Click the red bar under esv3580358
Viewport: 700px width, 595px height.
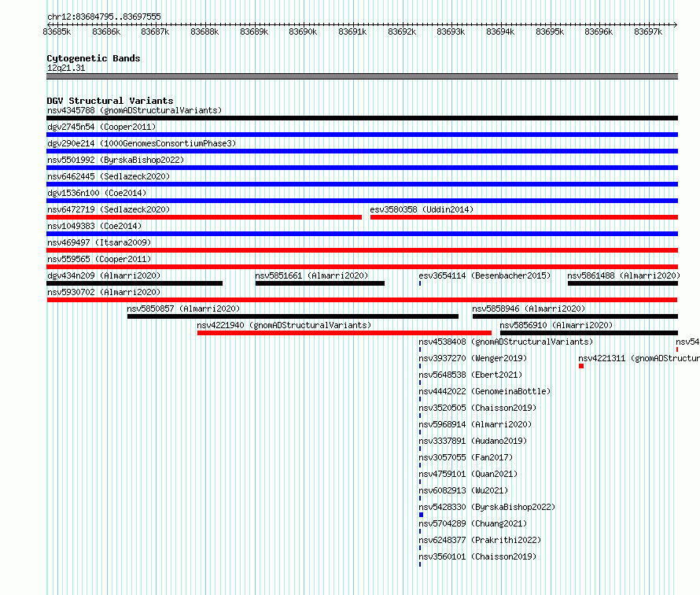pyautogui.click(x=524, y=217)
